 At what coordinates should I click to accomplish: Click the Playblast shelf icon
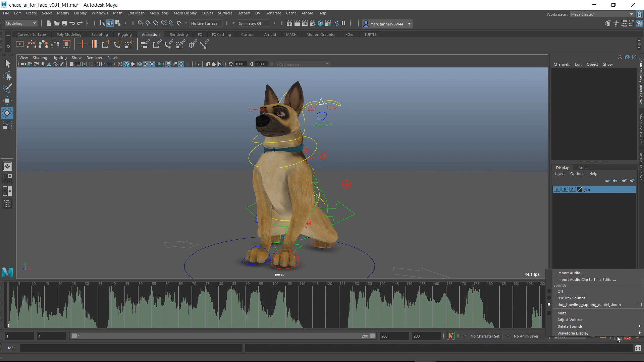[x=20, y=44]
